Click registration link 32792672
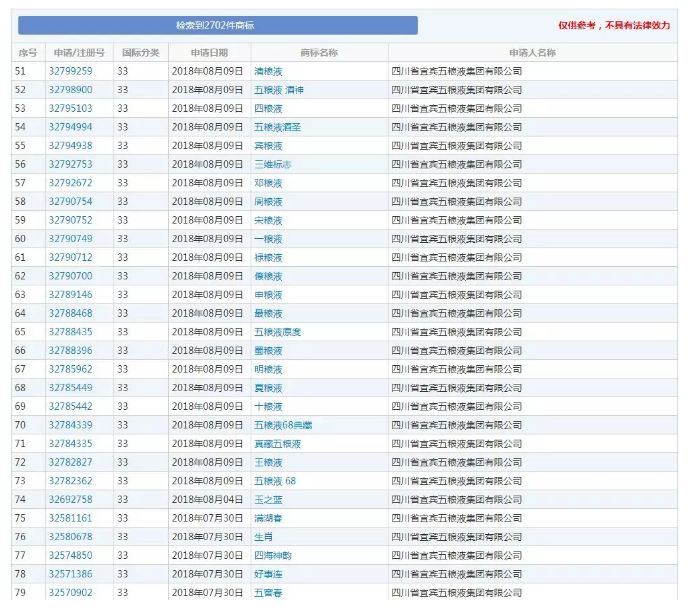Screen dimensions: 688x611 pos(71,183)
